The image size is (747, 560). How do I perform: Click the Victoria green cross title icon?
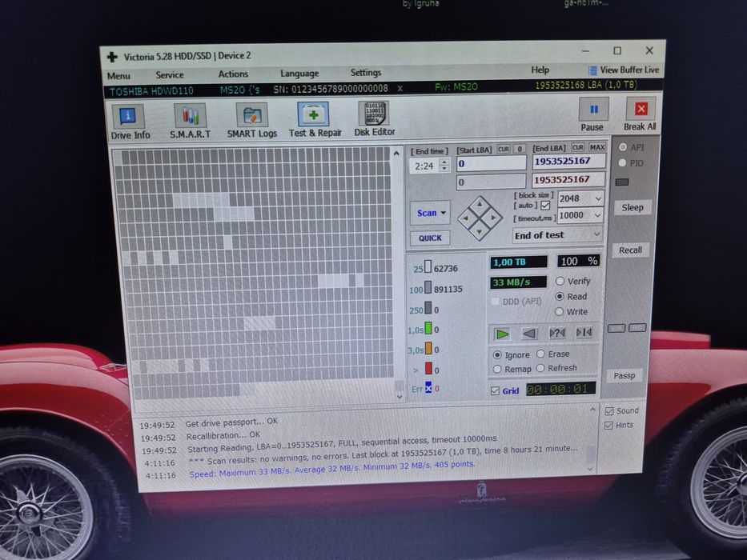pos(112,57)
